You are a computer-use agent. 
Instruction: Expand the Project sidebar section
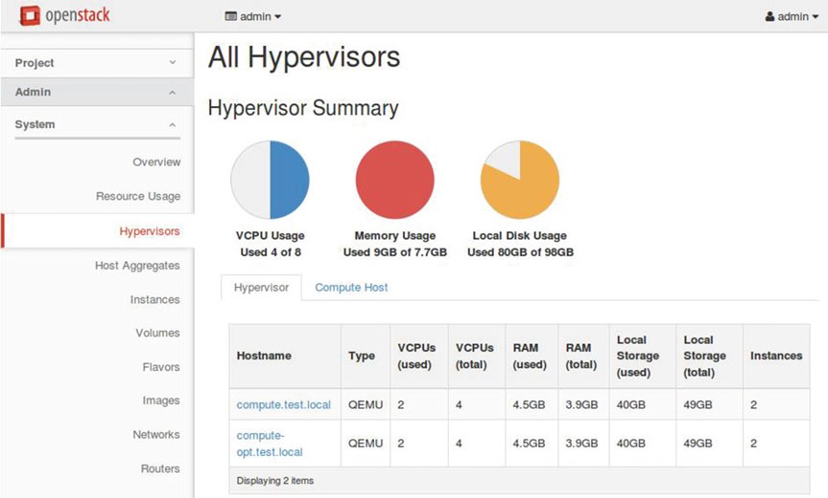(97, 63)
